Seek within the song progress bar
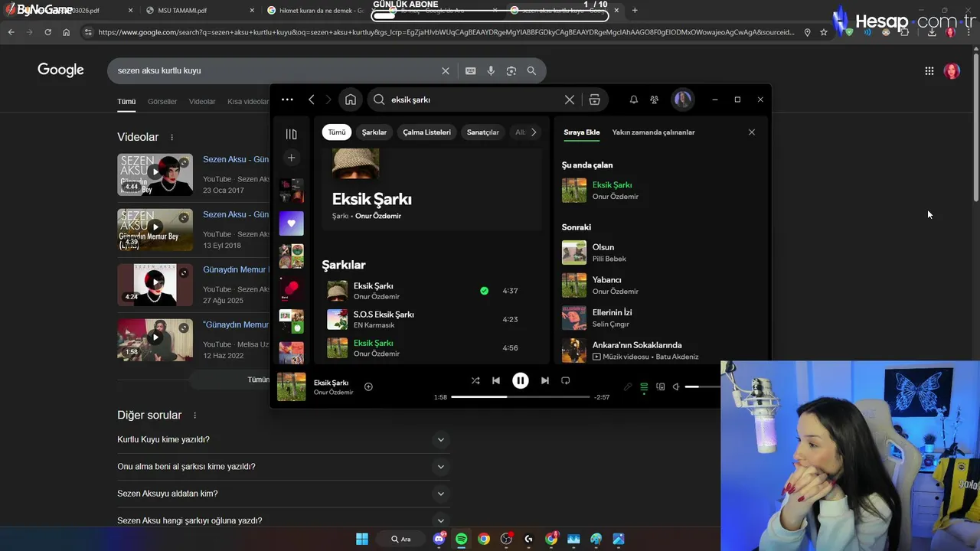Image resolution: width=980 pixels, height=551 pixels. coord(521,397)
